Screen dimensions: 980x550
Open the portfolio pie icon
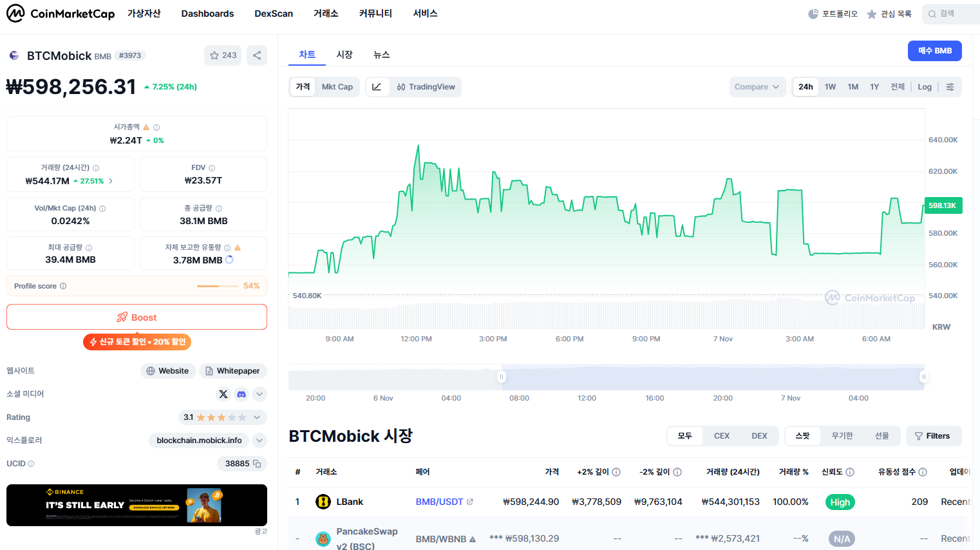click(813, 14)
